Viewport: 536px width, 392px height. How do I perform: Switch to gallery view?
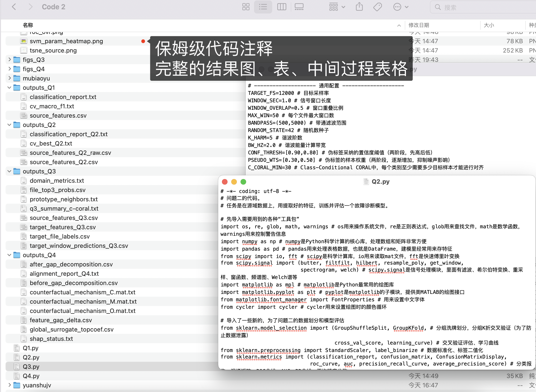[x=299, y=7]
